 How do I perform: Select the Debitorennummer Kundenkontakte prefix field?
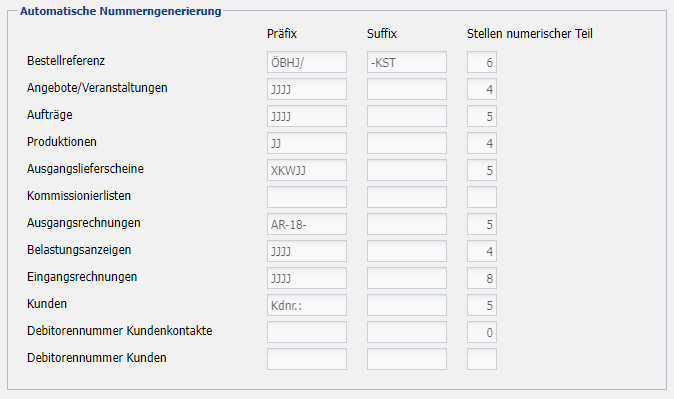(306, 332)
